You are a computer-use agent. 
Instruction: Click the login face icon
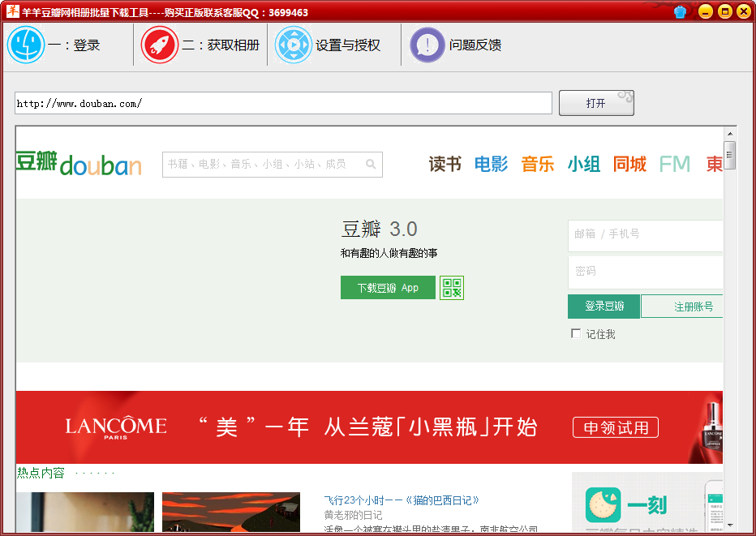pyautogui.click(x=26, y=45)
